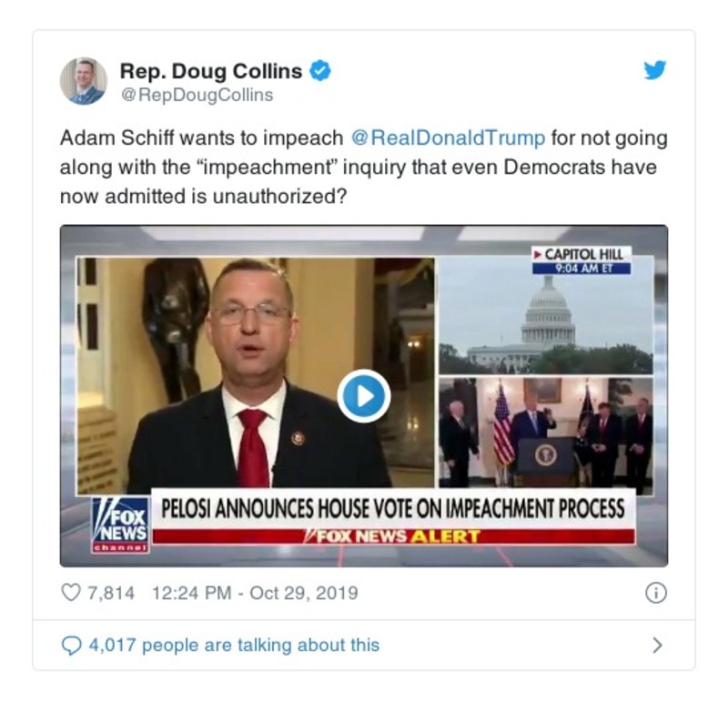Viewport: 728px width, 703px height.
Task: Click the Fox News Alert red ticker bar
Action: [393, 536]
